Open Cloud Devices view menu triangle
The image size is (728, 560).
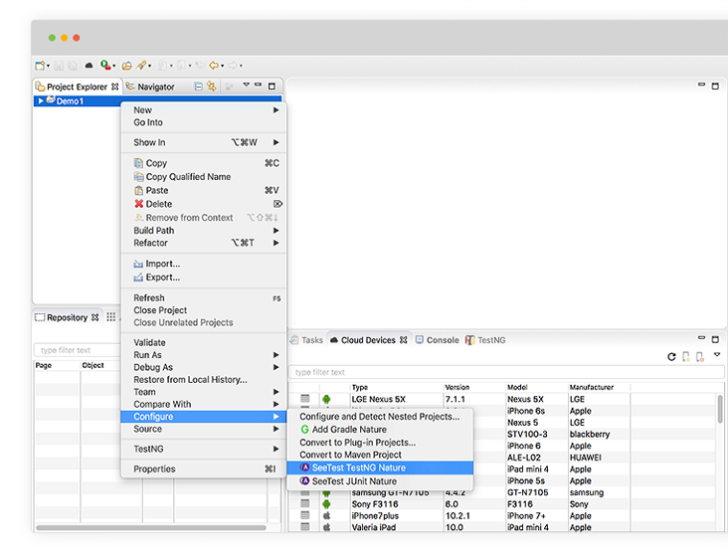coord(717,355)
